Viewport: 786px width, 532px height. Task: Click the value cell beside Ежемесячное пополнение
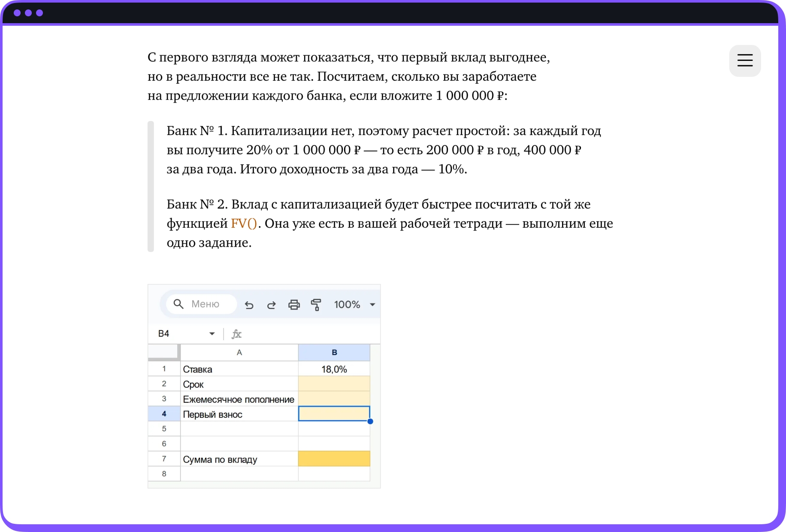(334, 399)
